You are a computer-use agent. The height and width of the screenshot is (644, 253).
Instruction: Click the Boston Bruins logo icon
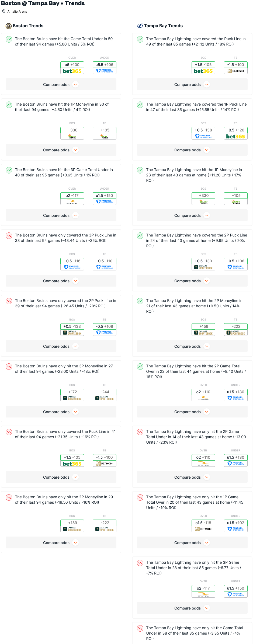click(9, 26)
